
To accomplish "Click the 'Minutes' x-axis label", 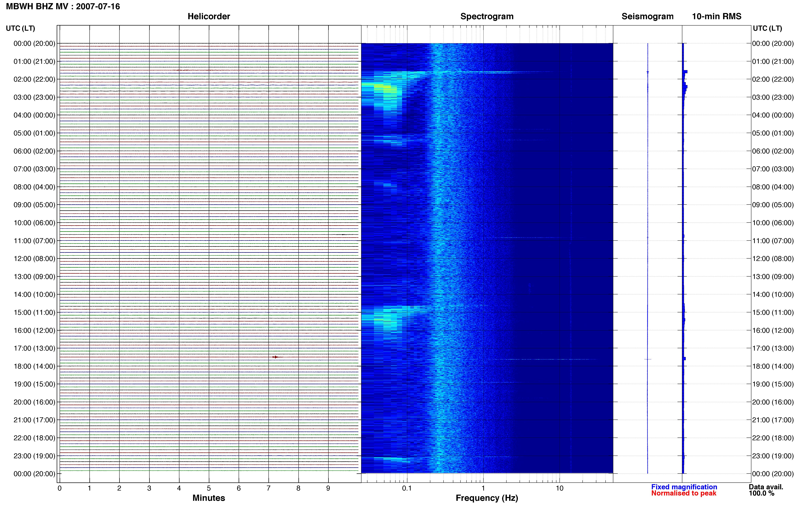I will pos(208,498).
